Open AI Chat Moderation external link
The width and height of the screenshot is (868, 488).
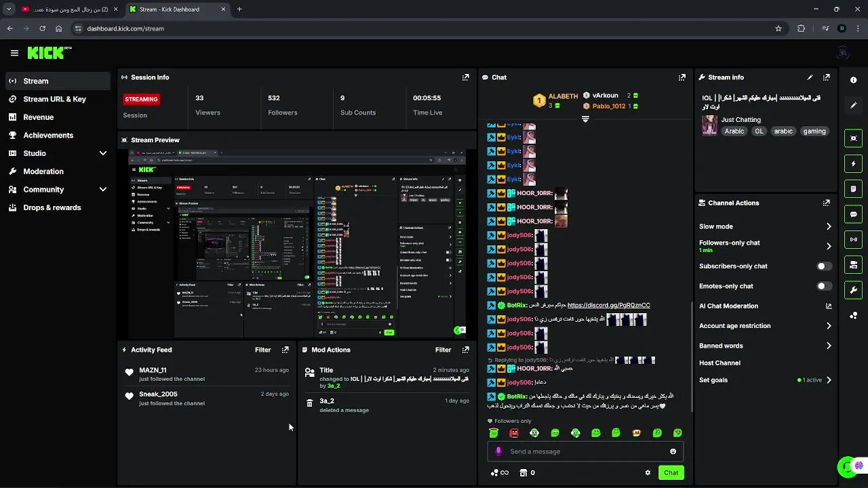828,306
